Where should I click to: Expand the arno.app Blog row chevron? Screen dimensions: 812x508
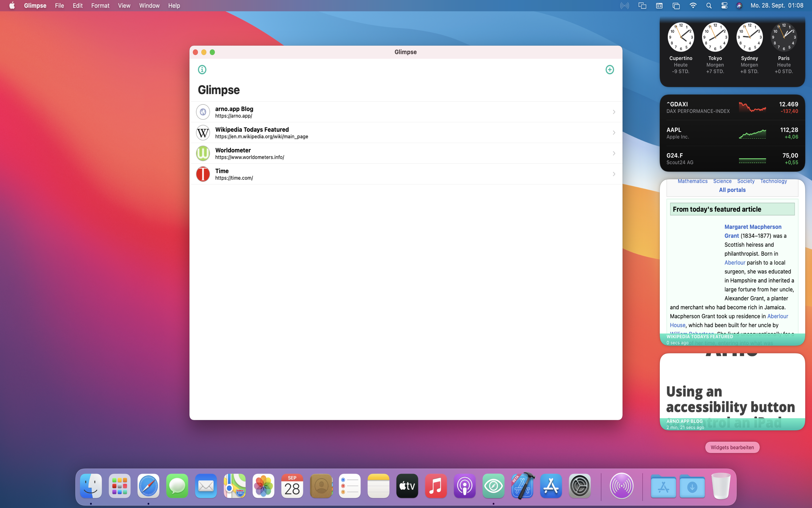[x=614, y=112]
